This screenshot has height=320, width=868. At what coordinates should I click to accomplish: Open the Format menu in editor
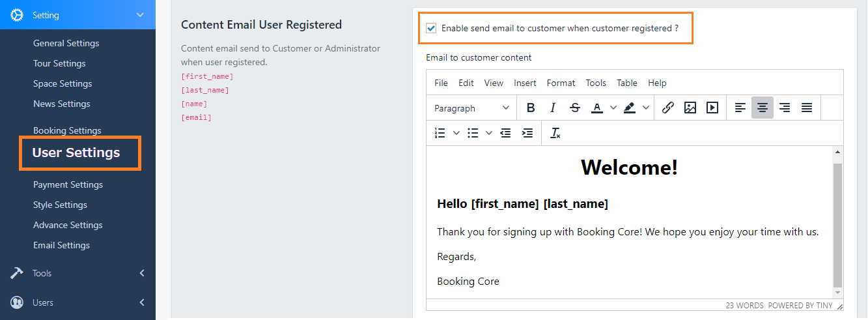561,83
